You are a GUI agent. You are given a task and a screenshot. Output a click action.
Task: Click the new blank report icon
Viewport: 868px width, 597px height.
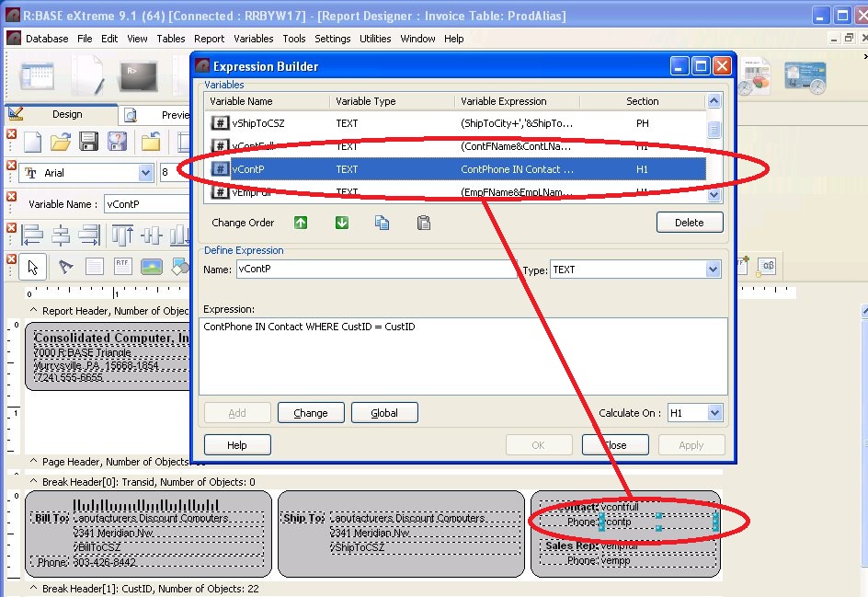coord(33,142)
